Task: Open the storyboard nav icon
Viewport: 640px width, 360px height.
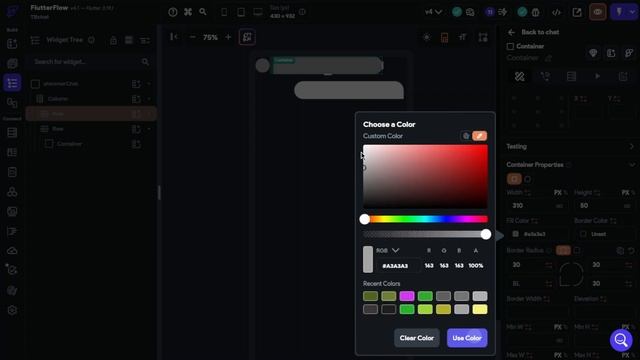Action: click(12, 102)
